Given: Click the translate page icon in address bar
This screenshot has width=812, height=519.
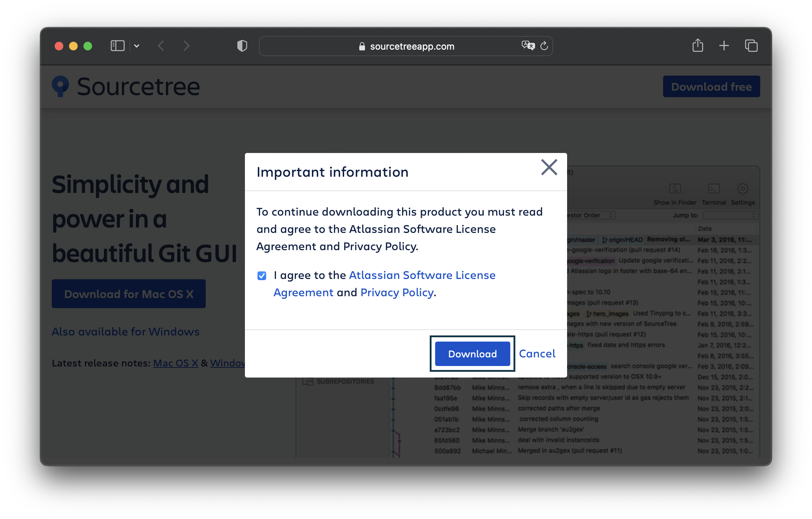Looking at the screenshot, I should coord(528,46).
